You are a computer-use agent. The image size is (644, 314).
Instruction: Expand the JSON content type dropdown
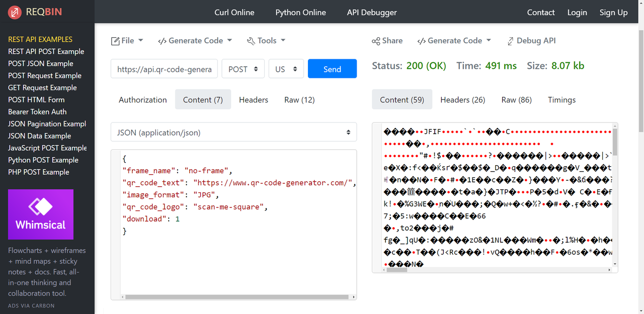(x=233, y=133)
